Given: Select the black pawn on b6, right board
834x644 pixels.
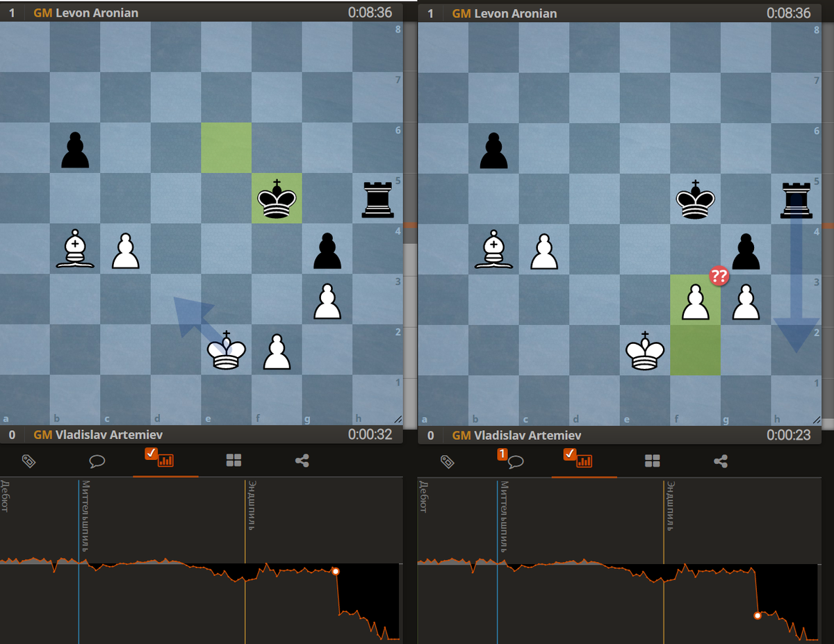Looking at the screenshot, I should pos(493,150).
